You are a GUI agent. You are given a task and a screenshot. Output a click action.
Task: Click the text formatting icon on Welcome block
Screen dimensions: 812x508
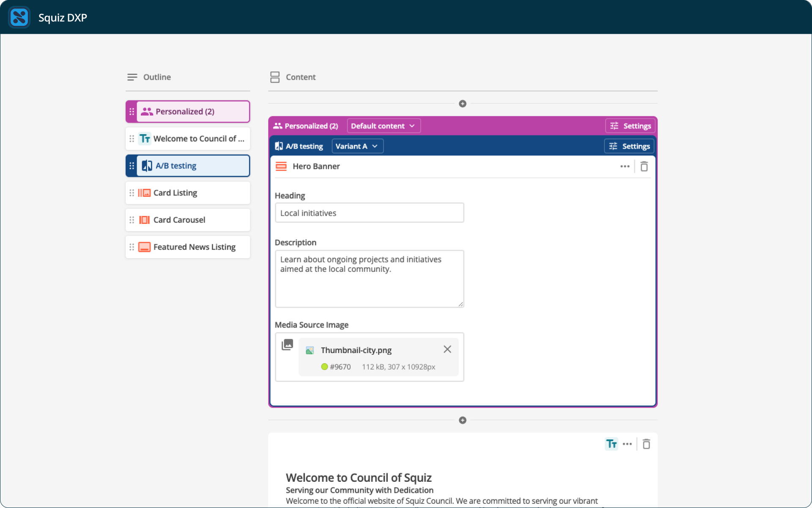(x=611, y=444)
